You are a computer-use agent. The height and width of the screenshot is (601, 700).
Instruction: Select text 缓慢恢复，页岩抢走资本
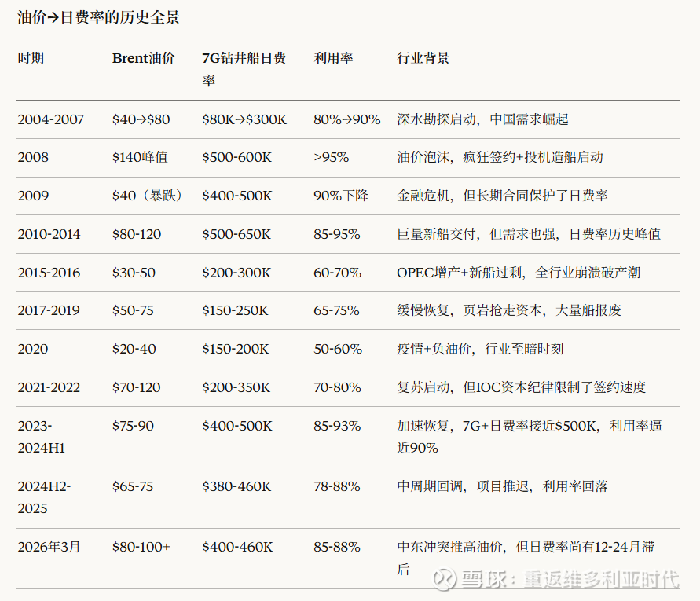[x=469, y=310]
